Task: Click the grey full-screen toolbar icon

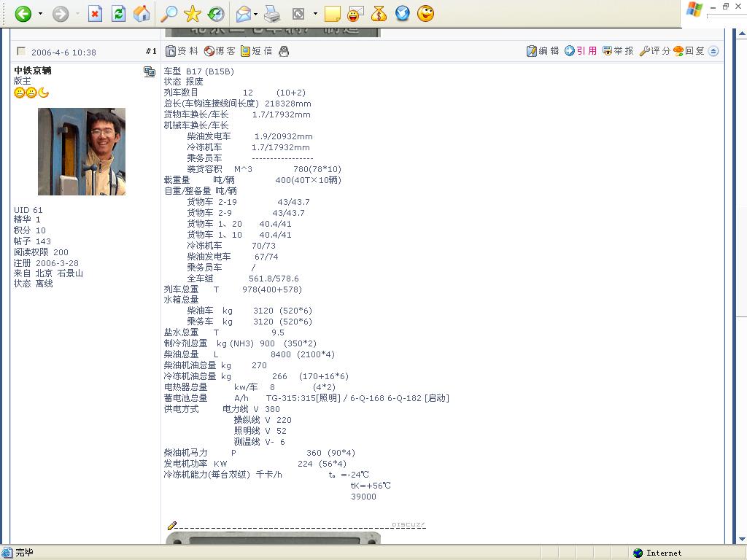Action: pos(298,14)
